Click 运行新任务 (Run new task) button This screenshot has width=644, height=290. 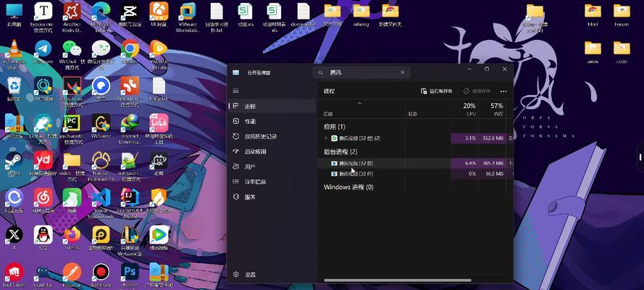click(x=437, y=91)
